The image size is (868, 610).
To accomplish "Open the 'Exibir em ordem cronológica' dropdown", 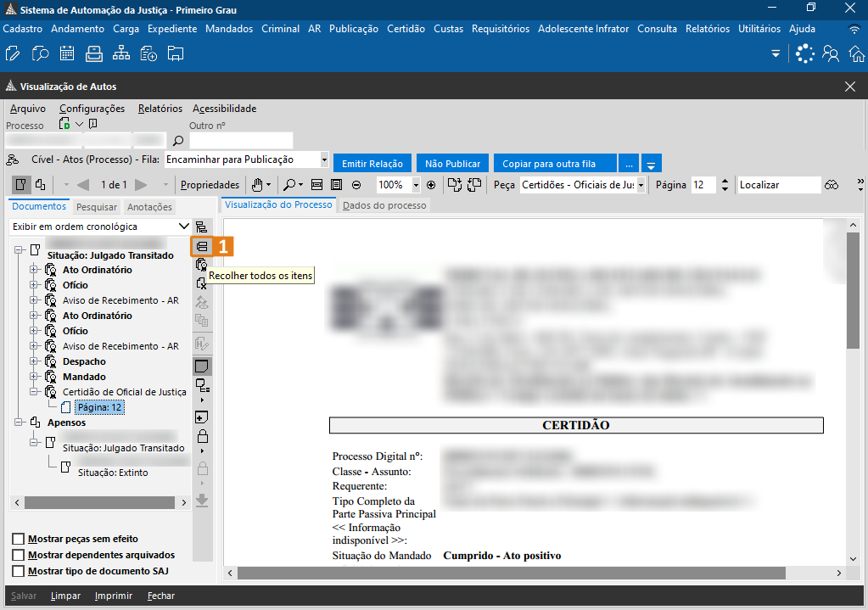I will pyautogui.click(x=184, y=227).
